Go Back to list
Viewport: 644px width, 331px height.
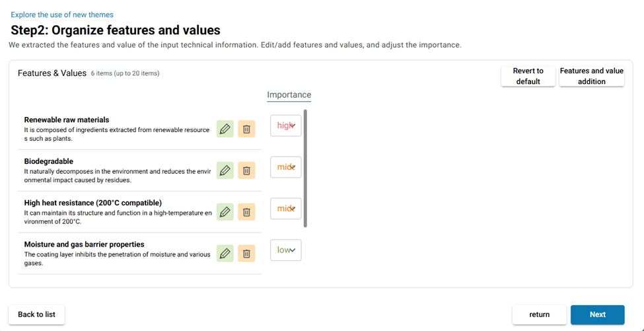pyautogui.click(x=36, y=314)
